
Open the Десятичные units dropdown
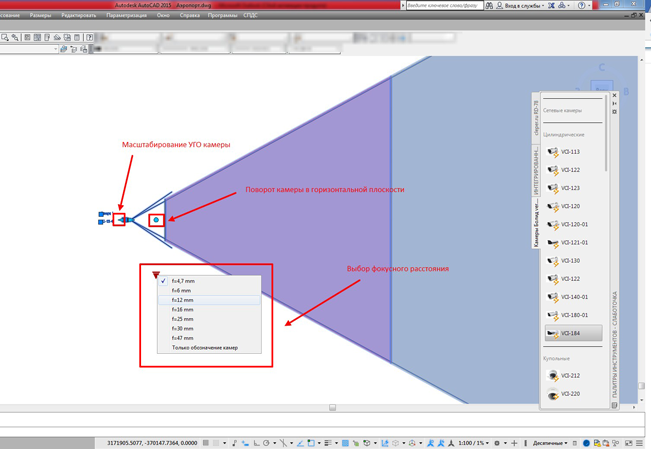point(549,443)
